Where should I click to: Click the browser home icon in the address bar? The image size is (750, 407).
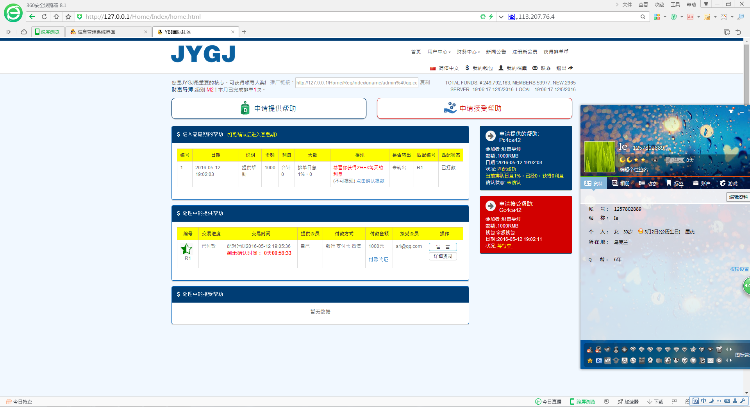(x=56, y=16)
